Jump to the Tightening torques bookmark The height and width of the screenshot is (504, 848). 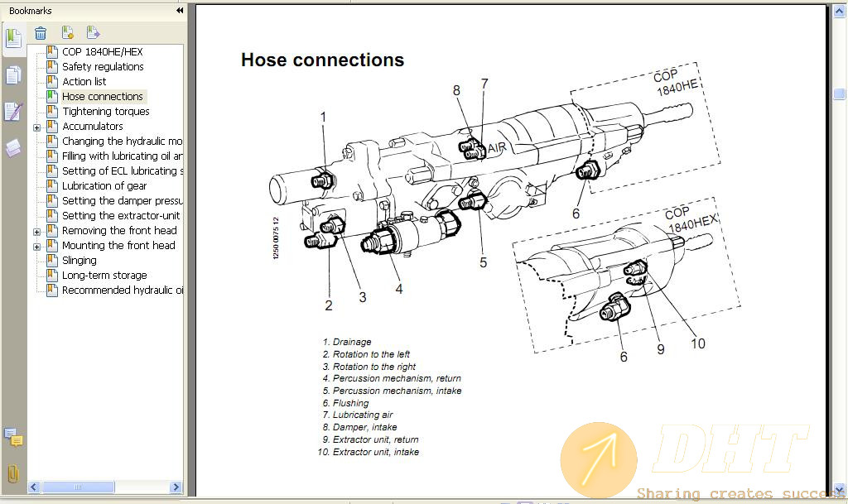click(x=105, y=111)
